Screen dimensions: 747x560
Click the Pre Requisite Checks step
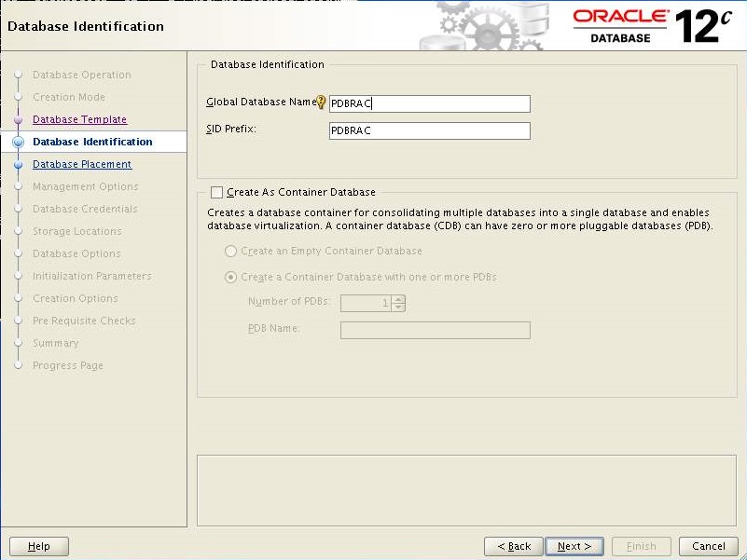pyautogui.click(x=84, y=321)
